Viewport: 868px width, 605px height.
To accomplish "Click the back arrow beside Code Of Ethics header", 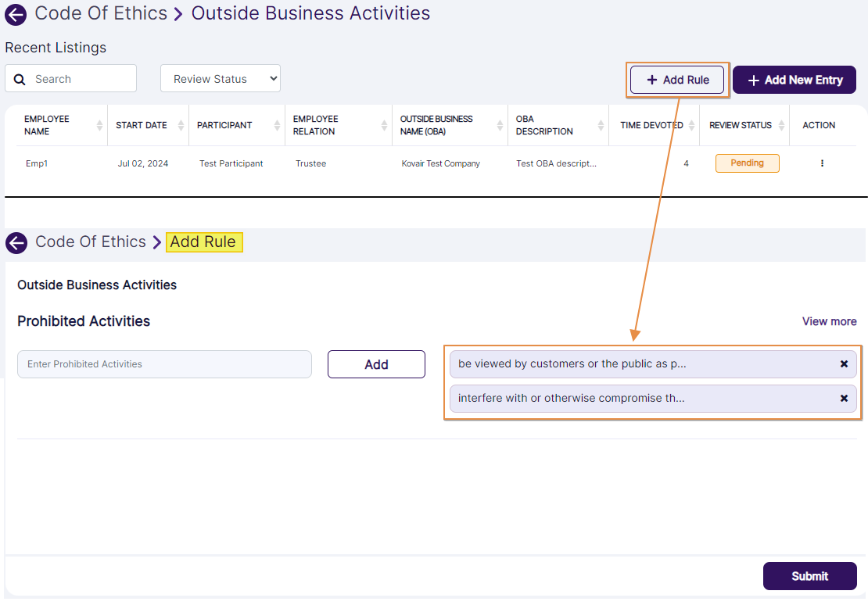I will 16,14.
